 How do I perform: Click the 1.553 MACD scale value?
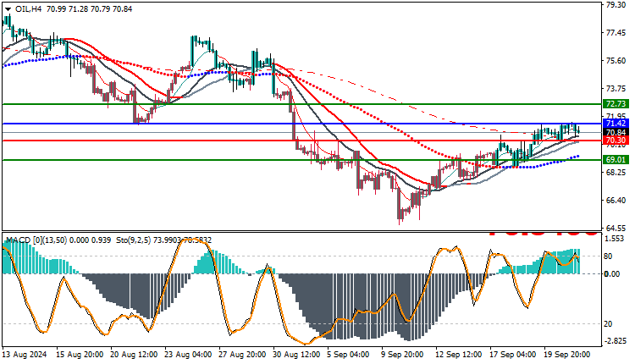(615, 239)
